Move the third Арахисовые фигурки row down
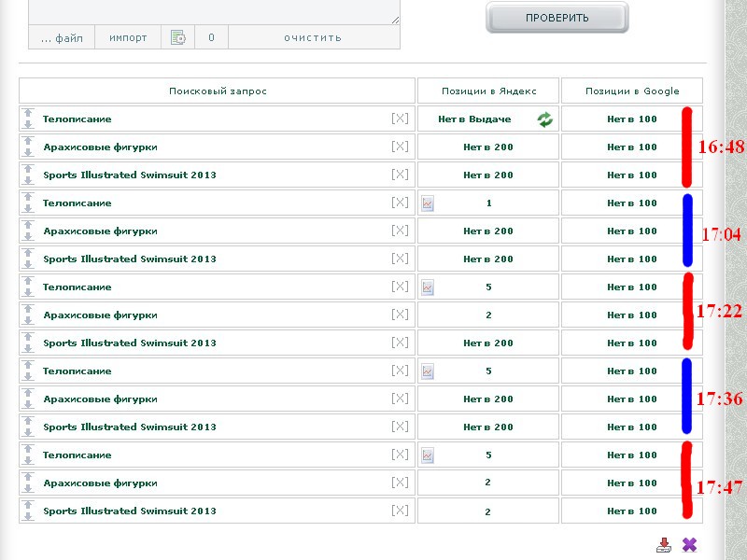Screen dimensions: 747x560 click(x=28, y=321)
